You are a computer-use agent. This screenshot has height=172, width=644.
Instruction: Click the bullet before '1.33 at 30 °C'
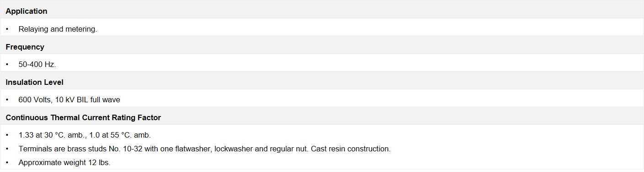click(7, 135)
